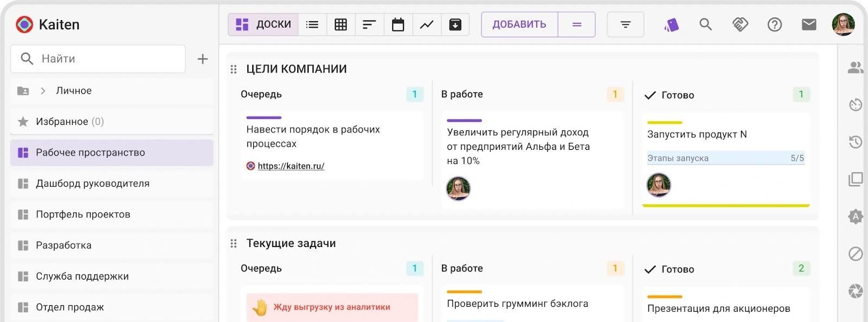Open the archive box icon

tap(455, 24)
